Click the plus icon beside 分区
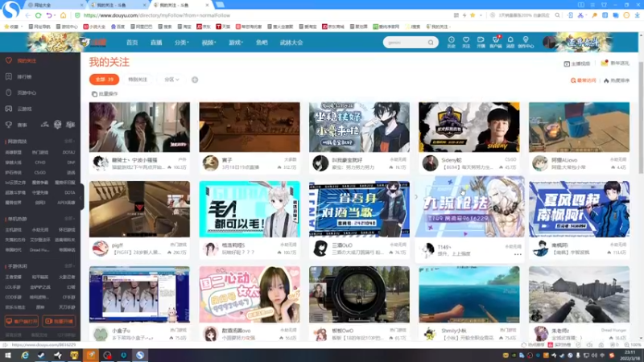Screen dimensions: 644x362 point(195,80)
